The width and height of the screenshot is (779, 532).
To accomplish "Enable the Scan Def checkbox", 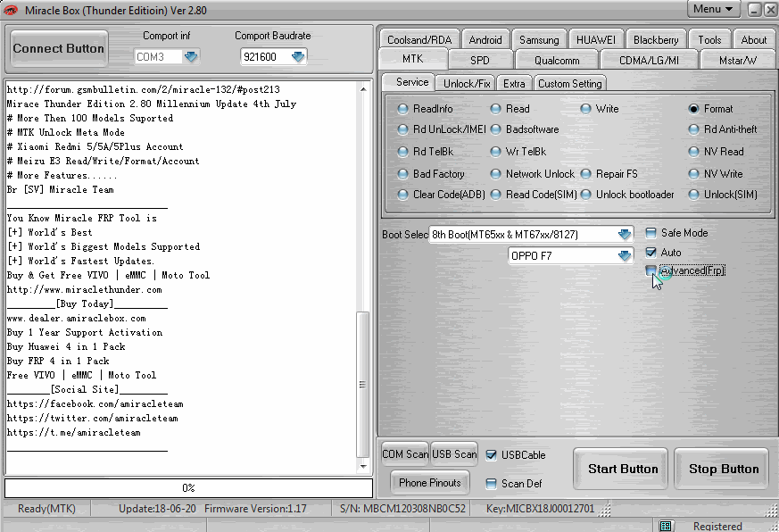I will coord(491,484).
